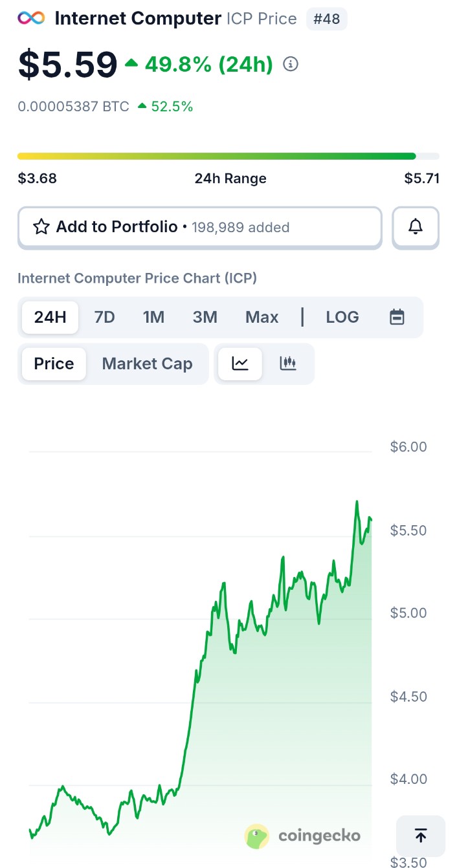Click the 24h Range progress bar

[228, 156]
